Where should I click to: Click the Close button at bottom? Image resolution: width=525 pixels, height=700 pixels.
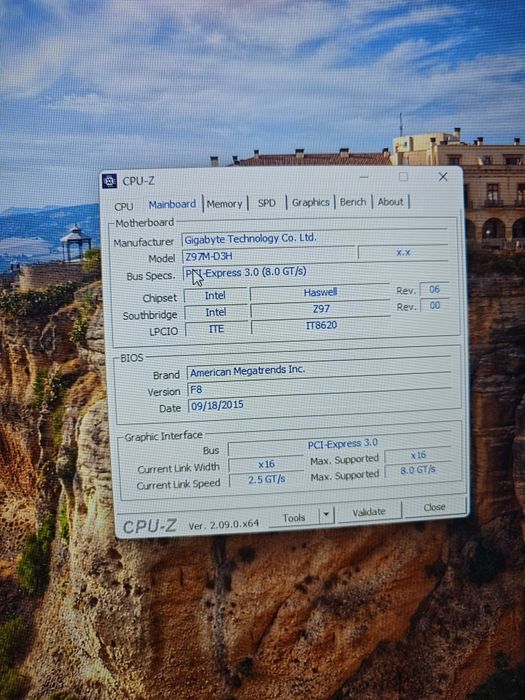434,507
